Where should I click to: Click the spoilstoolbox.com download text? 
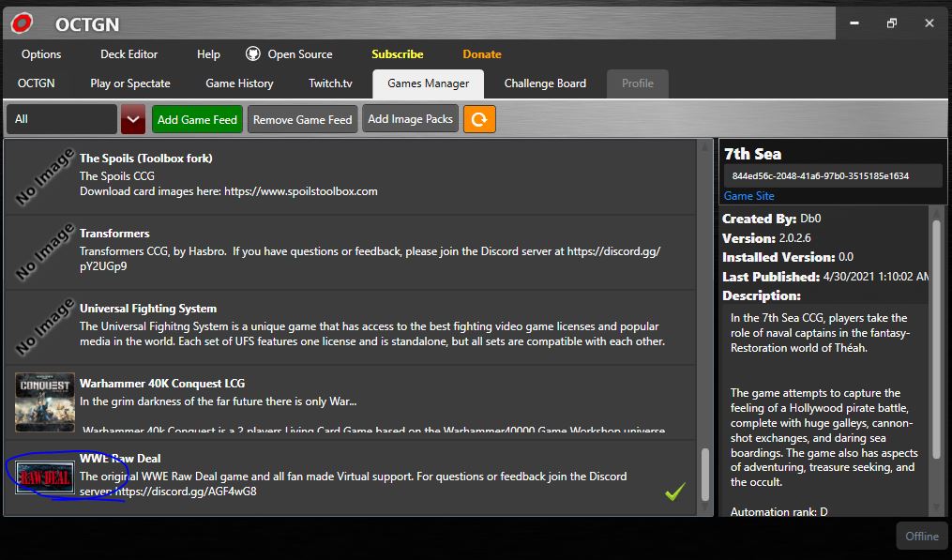[228, 191]
